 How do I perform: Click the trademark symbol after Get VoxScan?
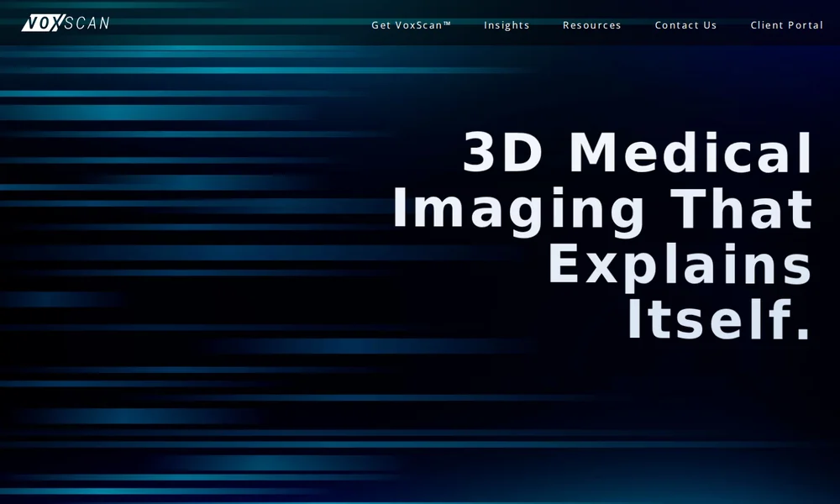448,23
